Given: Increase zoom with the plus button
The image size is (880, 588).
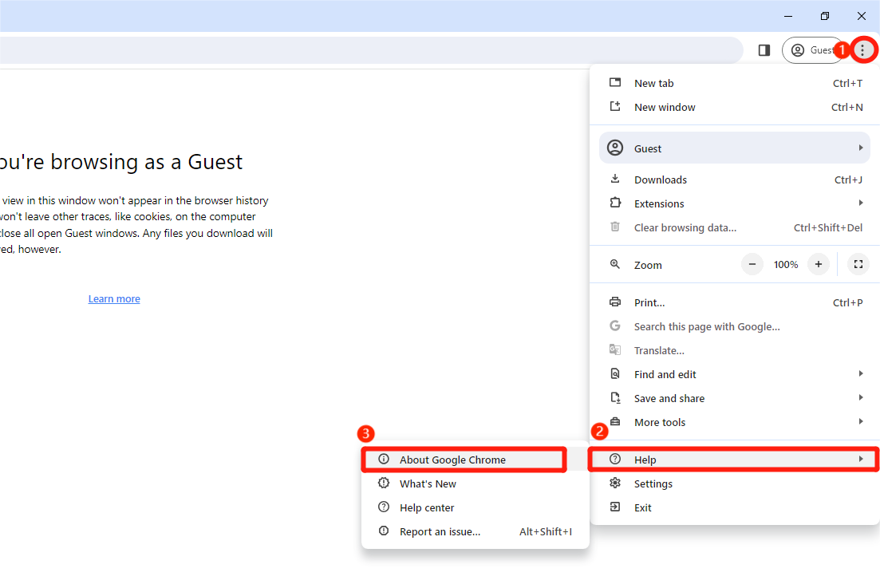Looking at the screenshot, I should [x=818, y=264].
